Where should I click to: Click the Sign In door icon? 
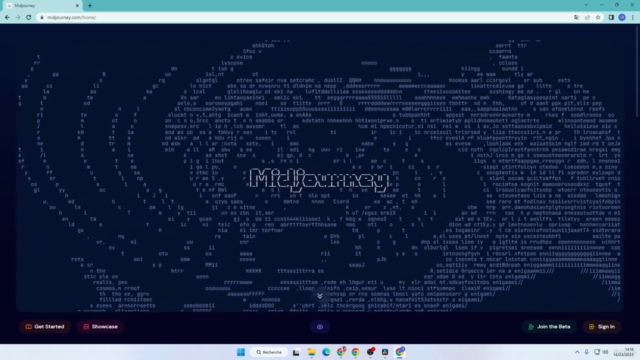[592, 327]
